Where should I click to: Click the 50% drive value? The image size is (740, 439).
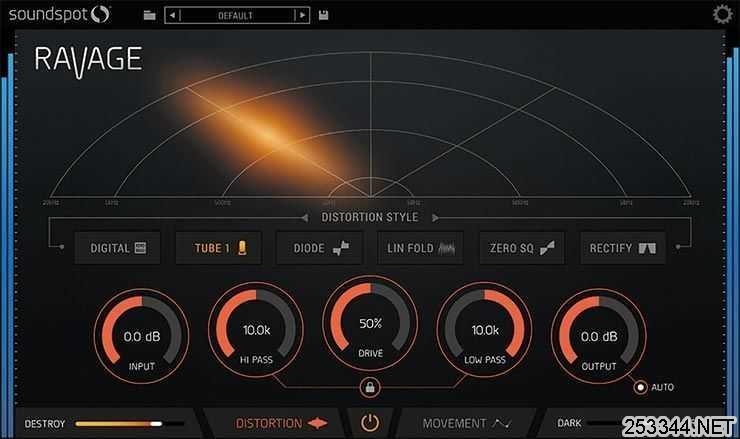tap(370, 323)
